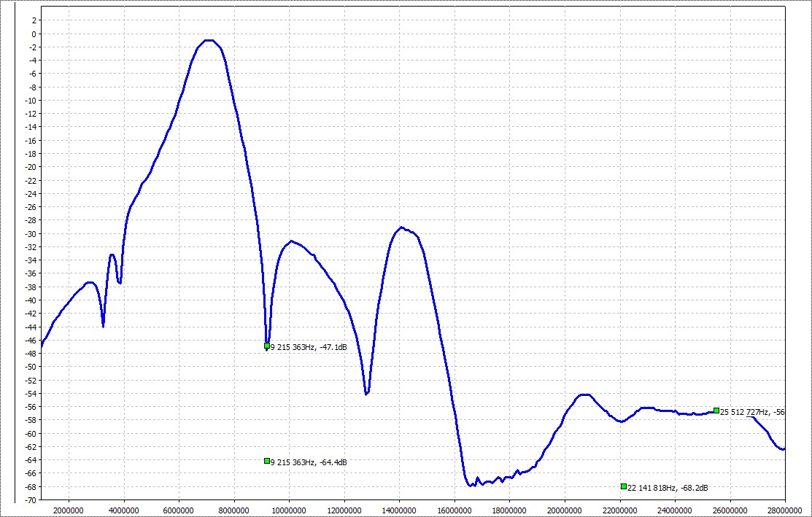
Task: Click the green marker at -47.1dB
Action: (267, 346)
